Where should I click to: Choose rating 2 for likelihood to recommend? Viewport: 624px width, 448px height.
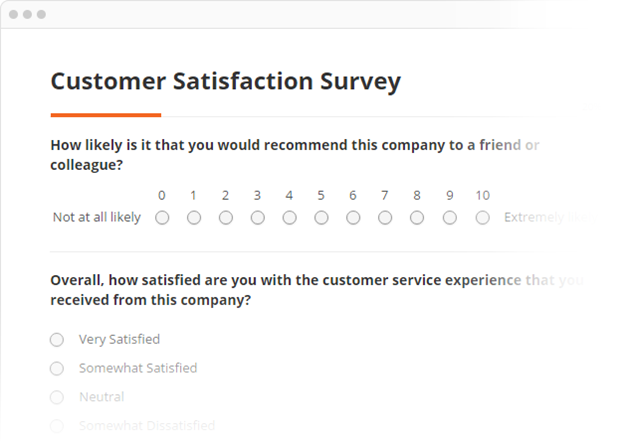click(226, 217)
